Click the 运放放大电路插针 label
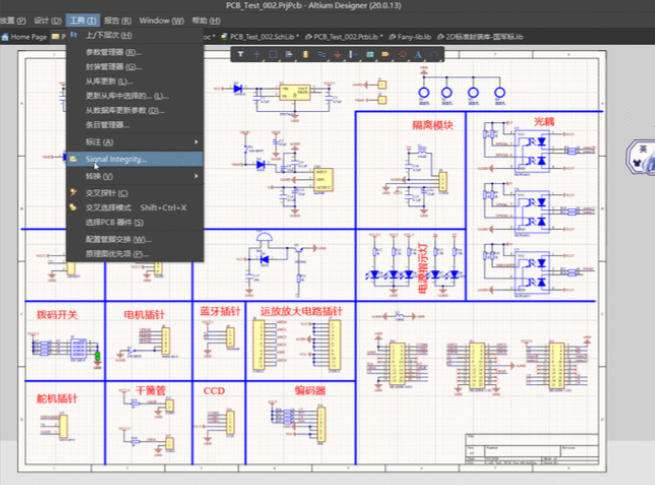This screenshot has width=655, height=485. pos(301,311)
